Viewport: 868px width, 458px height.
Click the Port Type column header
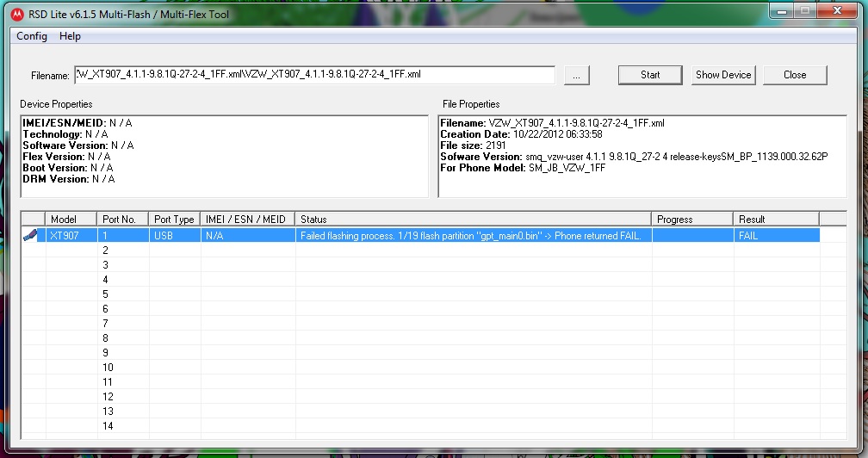[x=174, y=219]
